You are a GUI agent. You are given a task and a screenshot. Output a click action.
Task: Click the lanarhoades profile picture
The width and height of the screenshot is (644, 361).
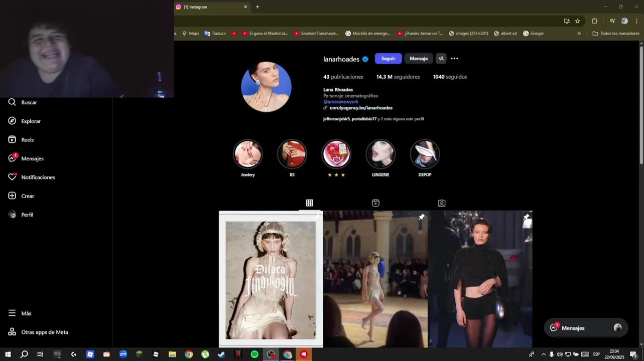pos(266,87)
